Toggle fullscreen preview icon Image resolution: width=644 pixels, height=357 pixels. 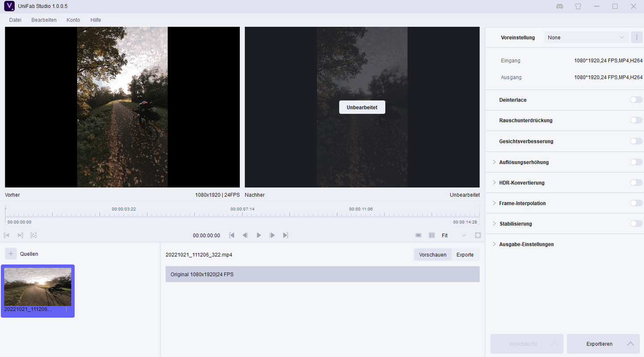478,235
